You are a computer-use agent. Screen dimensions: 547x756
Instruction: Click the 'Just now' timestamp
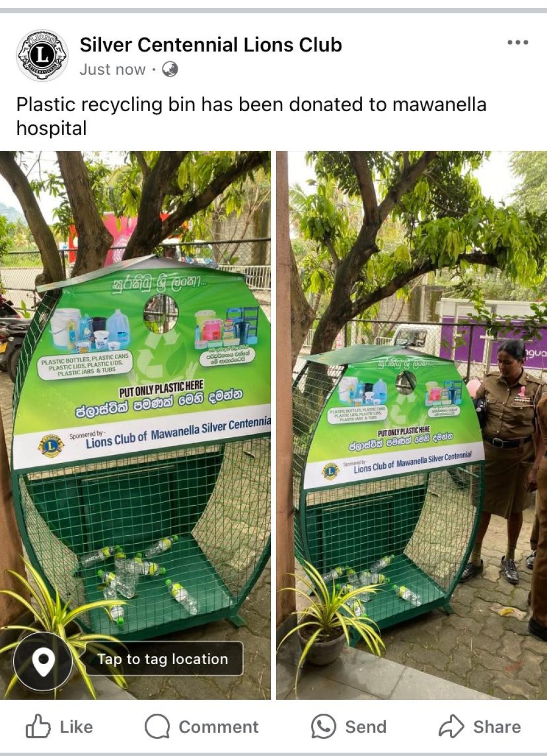113,70
